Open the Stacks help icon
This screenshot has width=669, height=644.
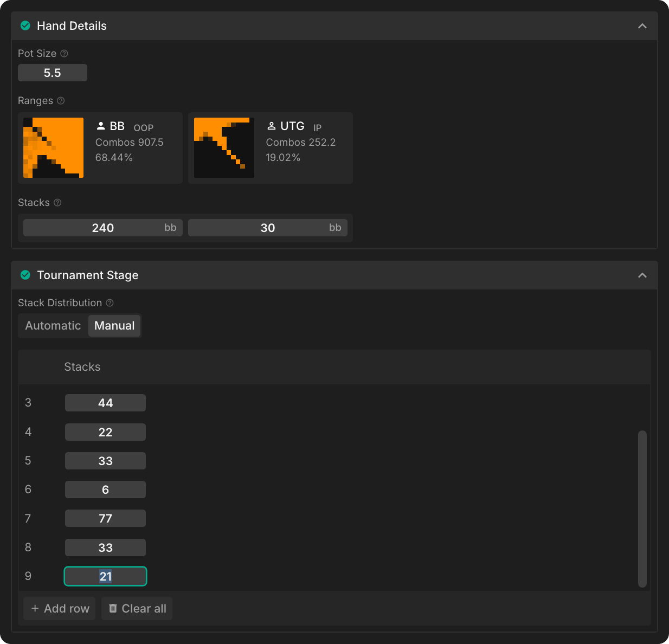point(57,203)
